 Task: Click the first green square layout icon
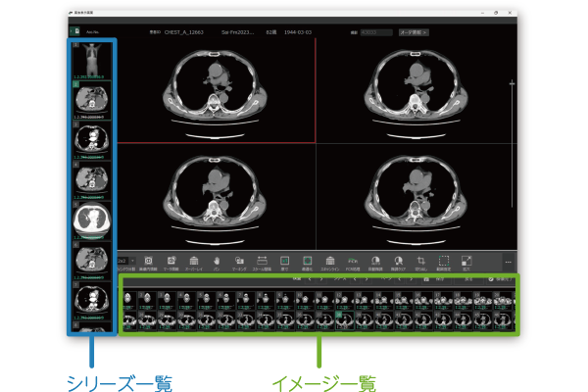285,261
